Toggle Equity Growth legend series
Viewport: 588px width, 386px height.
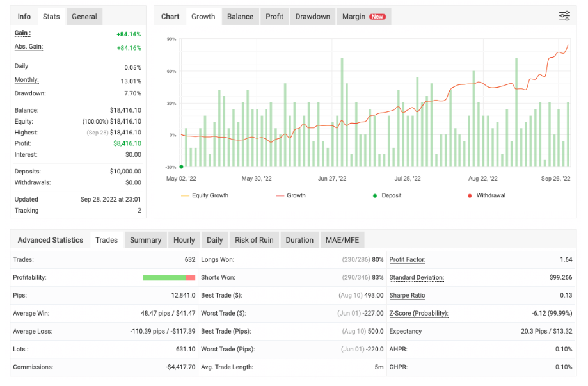209,195
